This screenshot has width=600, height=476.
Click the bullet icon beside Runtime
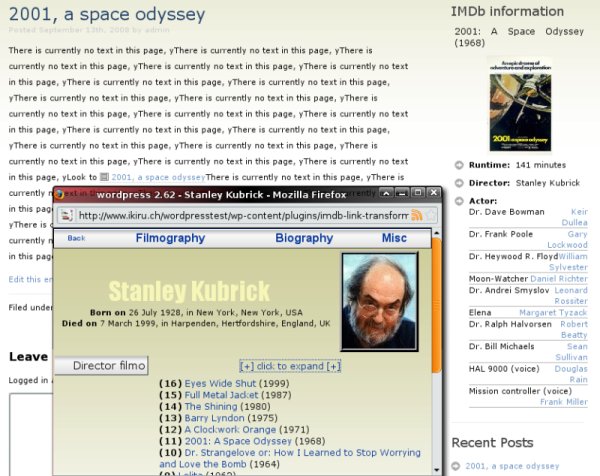pos(459,165)
